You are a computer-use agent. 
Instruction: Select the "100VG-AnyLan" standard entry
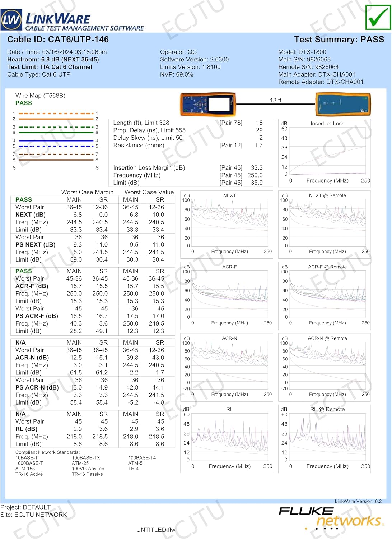(88, 469)
